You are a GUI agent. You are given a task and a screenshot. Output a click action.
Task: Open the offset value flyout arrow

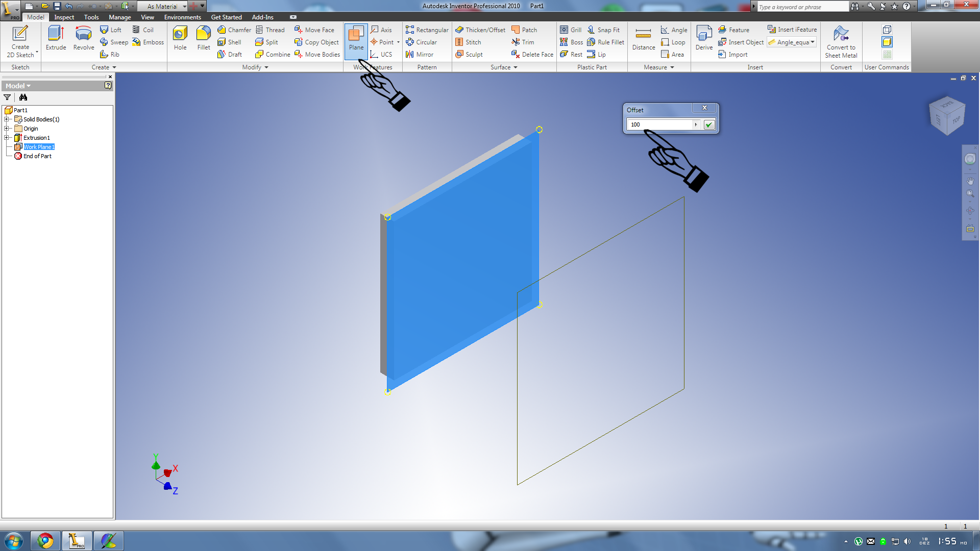click(696, 124)
